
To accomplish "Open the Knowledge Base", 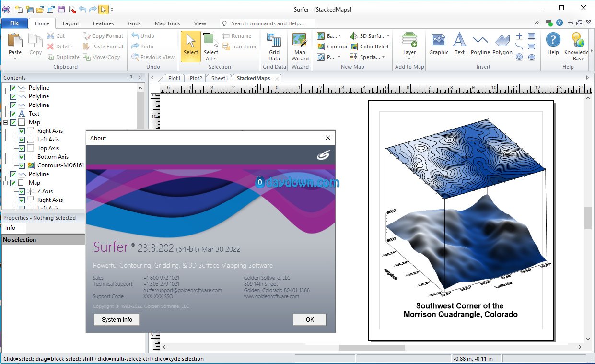I will (578, 47).
